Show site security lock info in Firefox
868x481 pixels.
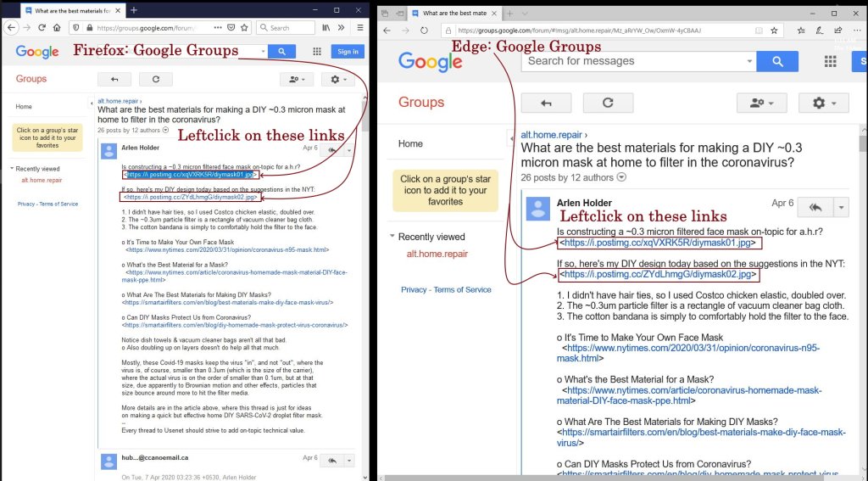pyautogui.click(x=89, y=27)
